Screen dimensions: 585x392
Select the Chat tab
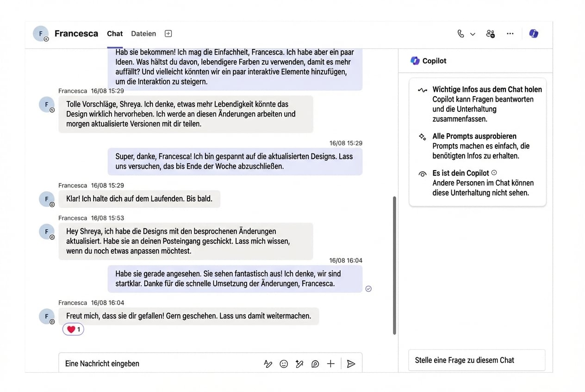pos(115,33)
